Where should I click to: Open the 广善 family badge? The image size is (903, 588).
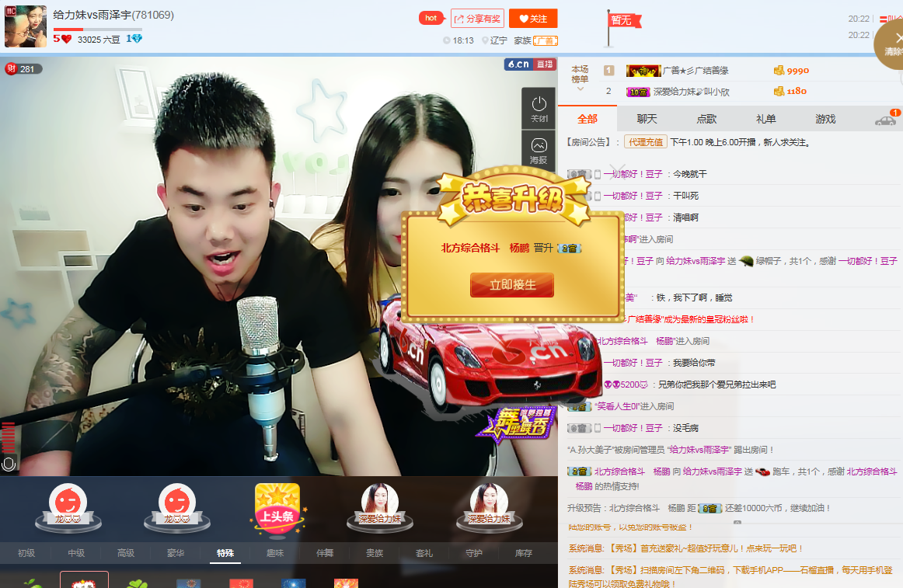coord(546,40)
